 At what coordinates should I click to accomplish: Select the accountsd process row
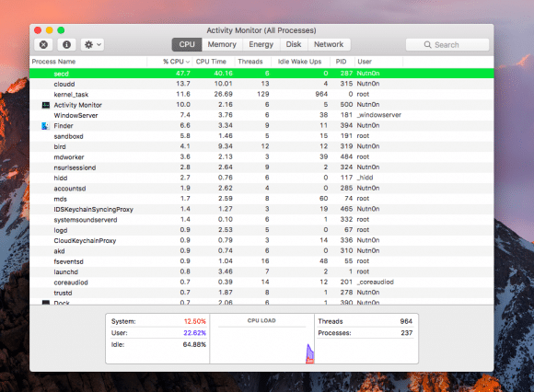(x=261, y=188)
